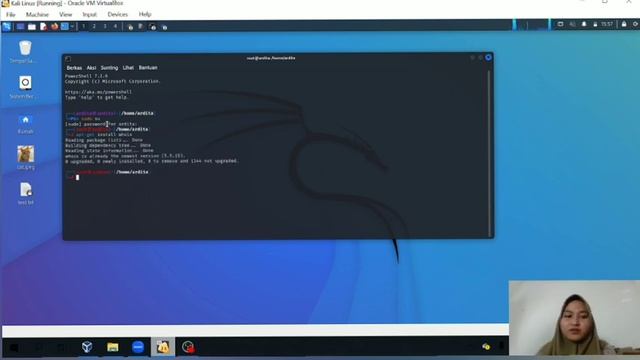Open the VirtualBox Machine menu
Viewport: 640px width, 360px height.
pyautogui.click(x=37, y=14)
